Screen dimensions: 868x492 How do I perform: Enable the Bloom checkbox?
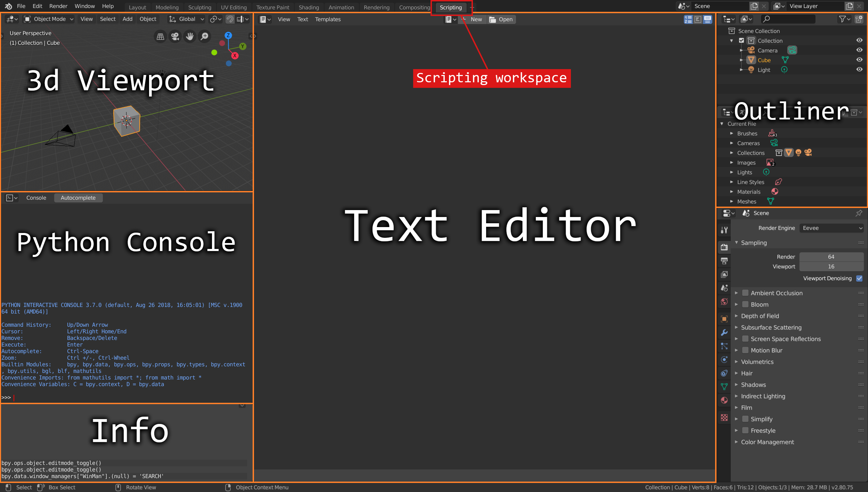click(745, 305)
